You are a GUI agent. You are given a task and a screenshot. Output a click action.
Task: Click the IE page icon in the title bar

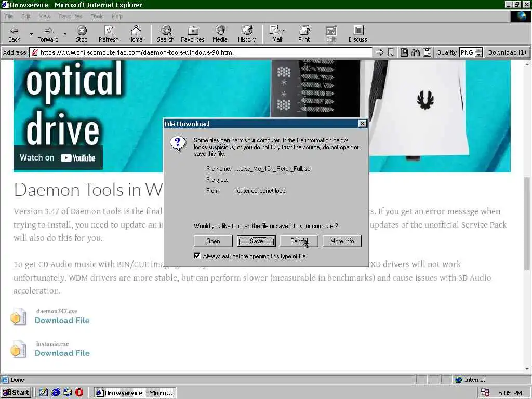5,5
